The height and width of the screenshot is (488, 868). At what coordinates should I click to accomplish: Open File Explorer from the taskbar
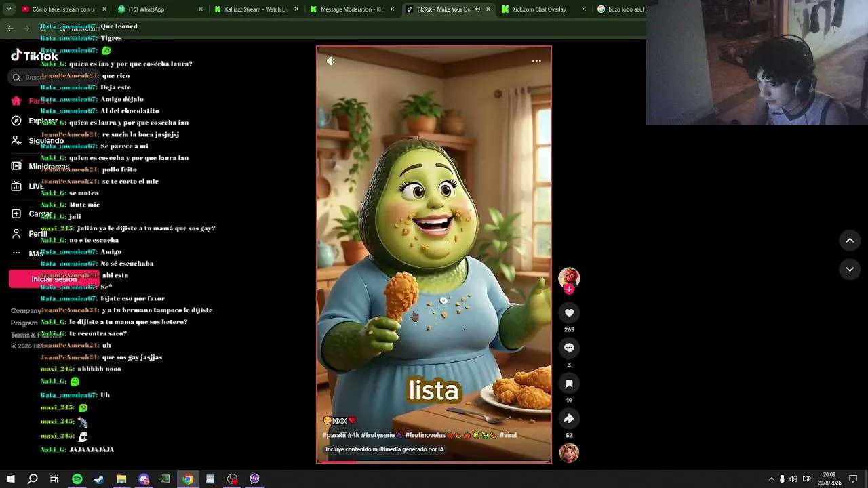tap(121, 479)
